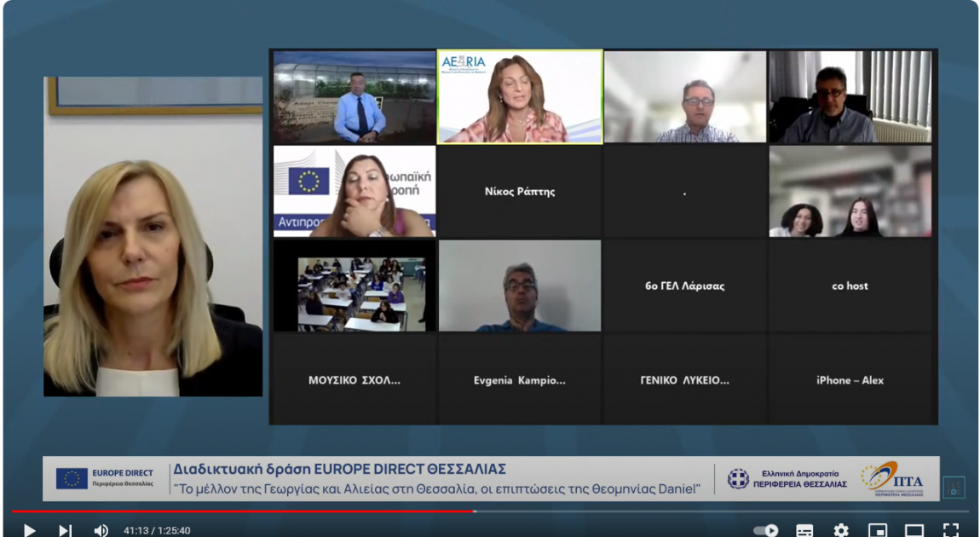Click the 41:13 / 1:25:40 time display
Image resolution: width=980 pixels, height=537 pixels.
pyautogui.click(x=157, y=531)
